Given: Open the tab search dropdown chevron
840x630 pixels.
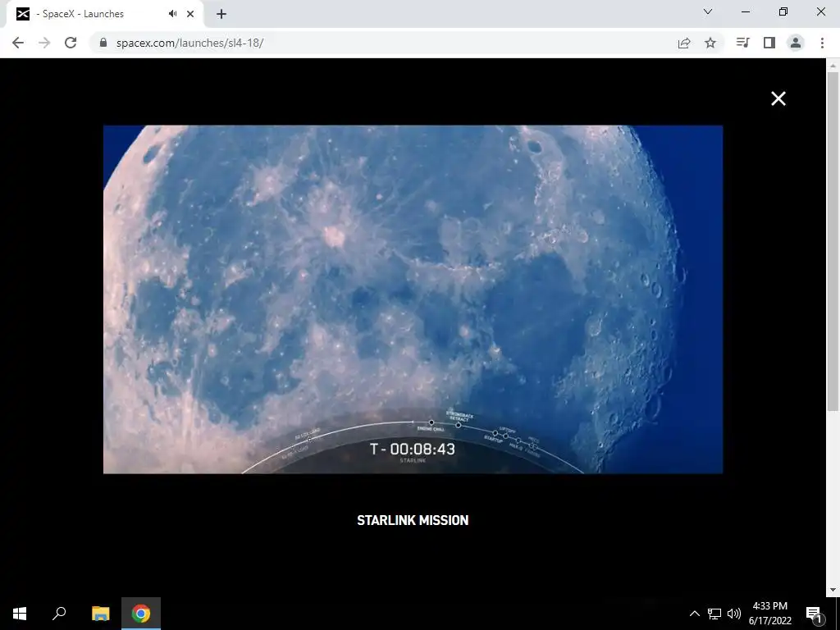Looking at the screenshot, I should pyautogui.click(x=708, y=11).
